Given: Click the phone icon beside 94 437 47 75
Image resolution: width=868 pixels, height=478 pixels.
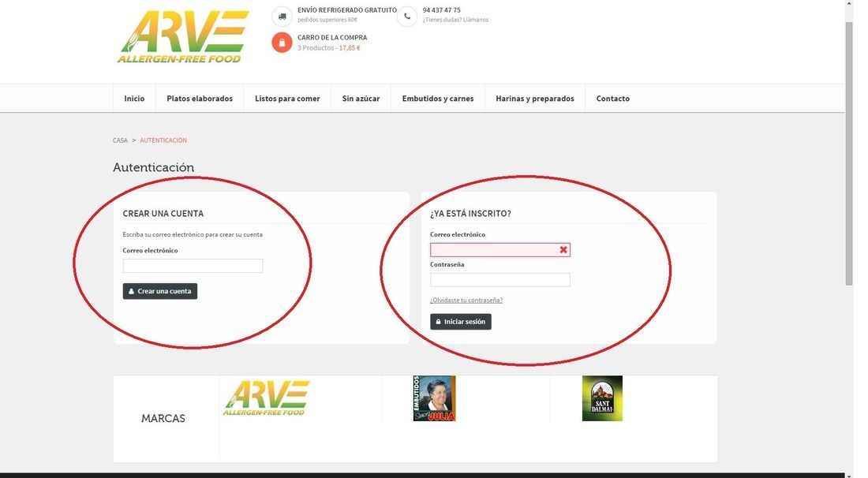Looking at the screenshot, I should pyautogui.click(x=407, y=16).
